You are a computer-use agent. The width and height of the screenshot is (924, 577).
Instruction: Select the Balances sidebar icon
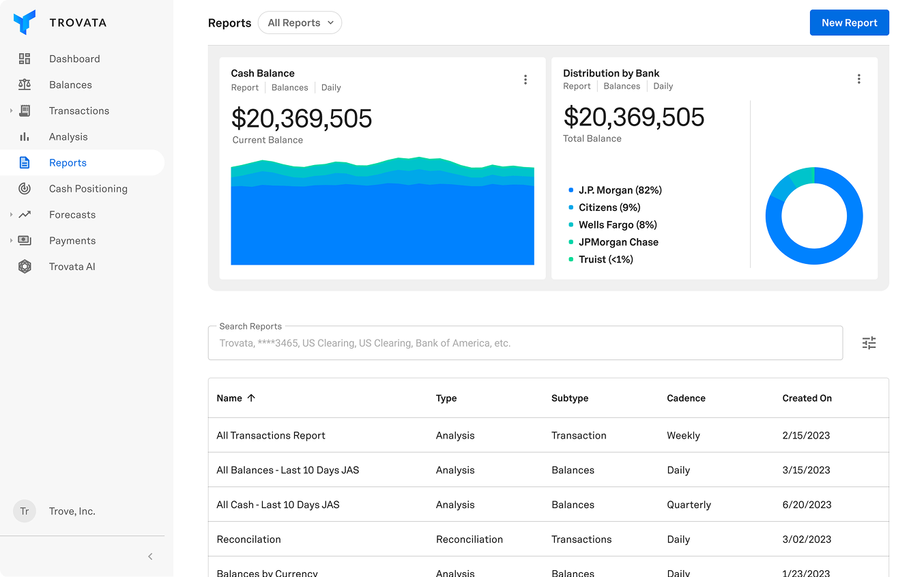click(x=25, y=85)
